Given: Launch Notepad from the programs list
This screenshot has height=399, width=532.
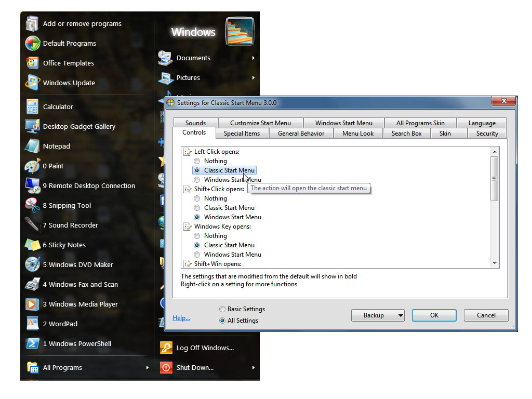Looking at the screenshot, I should pyautogui.click(x=56, y=147).
